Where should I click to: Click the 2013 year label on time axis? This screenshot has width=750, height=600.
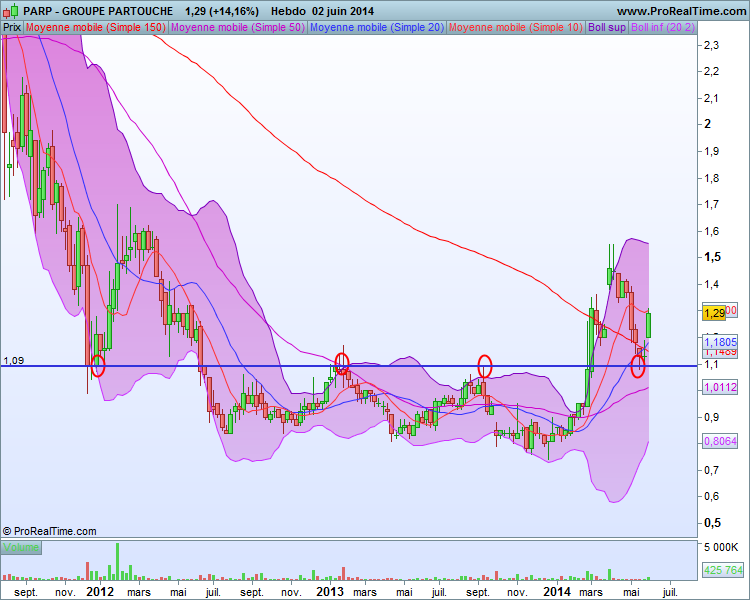[x=329, y=591]
